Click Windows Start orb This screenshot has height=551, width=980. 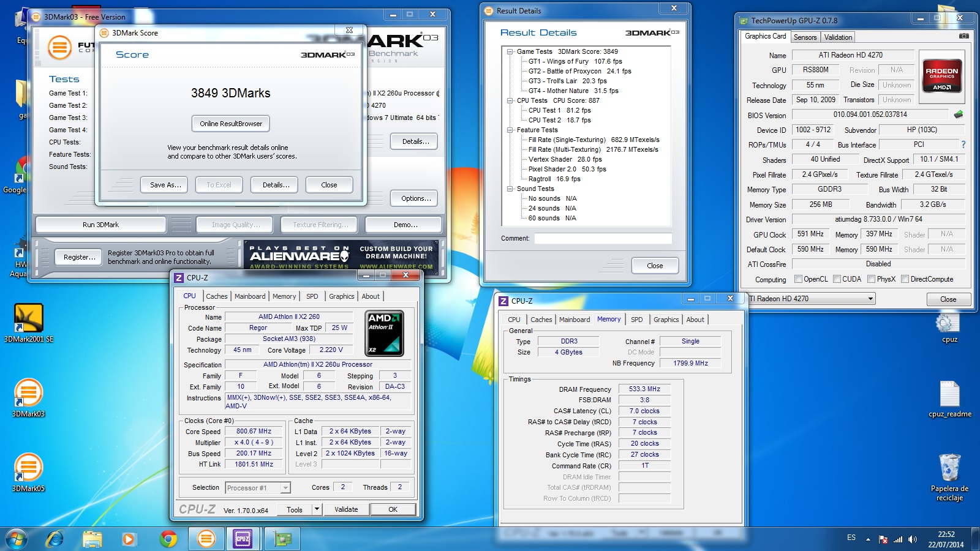click(x=17, y=539)
